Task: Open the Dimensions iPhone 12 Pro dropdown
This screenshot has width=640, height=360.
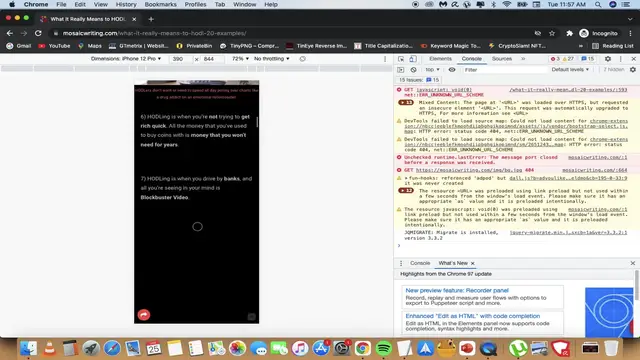Action: [x=126, y=59]
